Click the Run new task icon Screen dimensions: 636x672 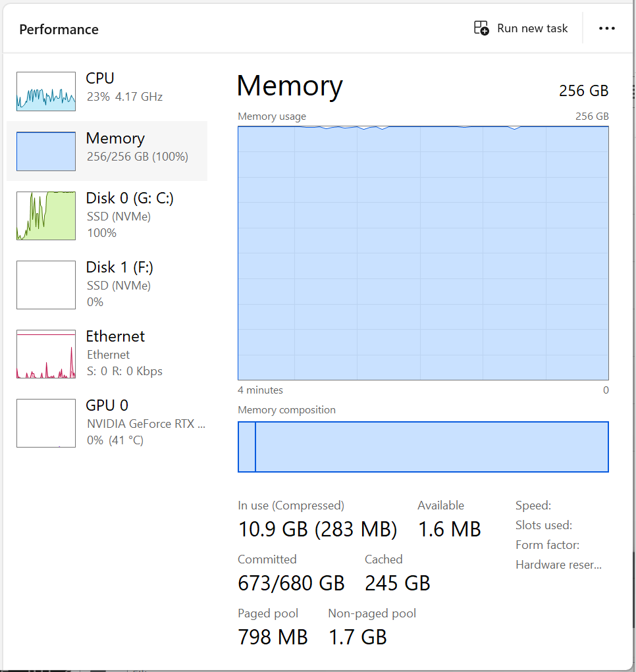tap(481, 28)
